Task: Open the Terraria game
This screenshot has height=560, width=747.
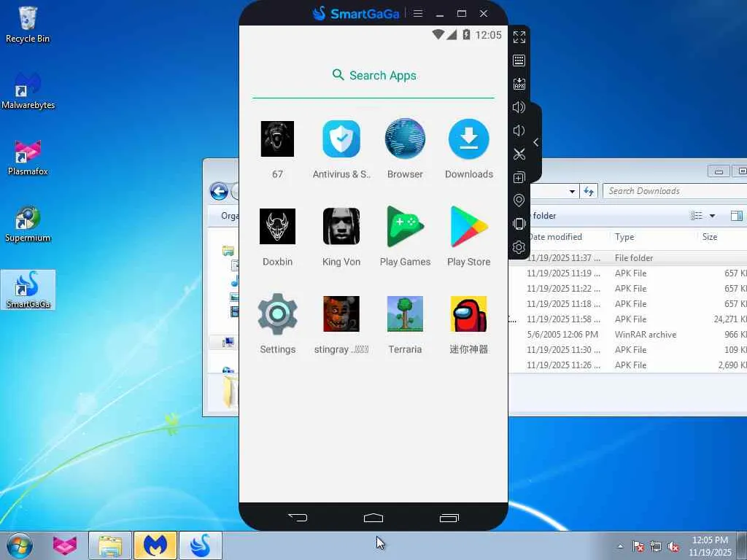Action: (x=405, y=314)
